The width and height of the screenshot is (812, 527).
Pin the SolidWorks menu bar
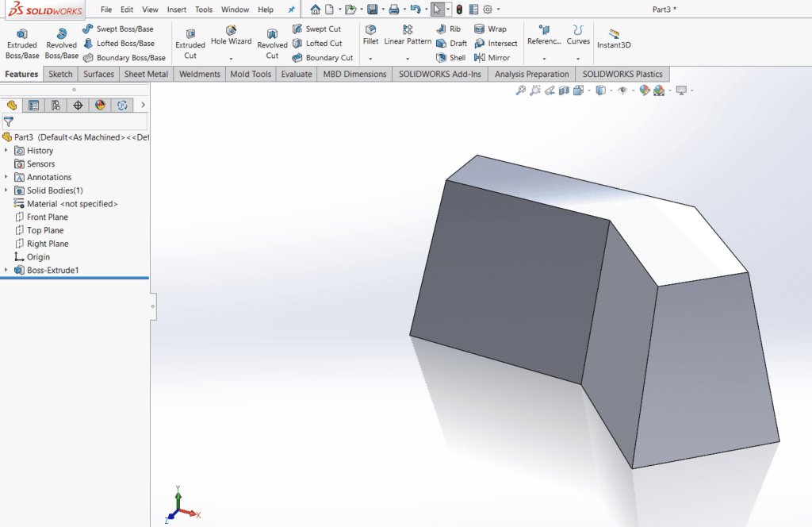291,10
